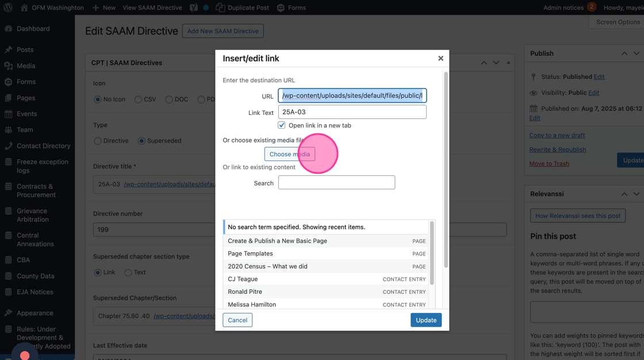Click the EJA Notices sidebar icon
This screenshot has height=360, width=644.
pos(8,292)
